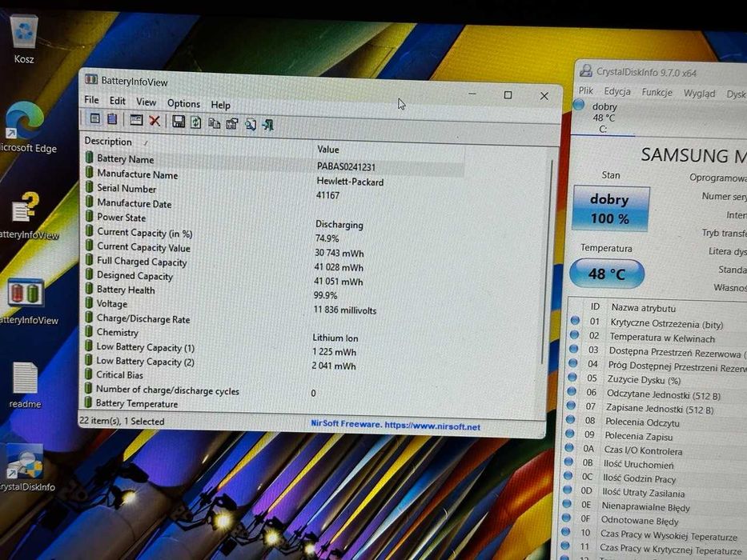Select the Voltage row
Screen dimensions: 747x560
pyautogui.click(x=274, y=306)
